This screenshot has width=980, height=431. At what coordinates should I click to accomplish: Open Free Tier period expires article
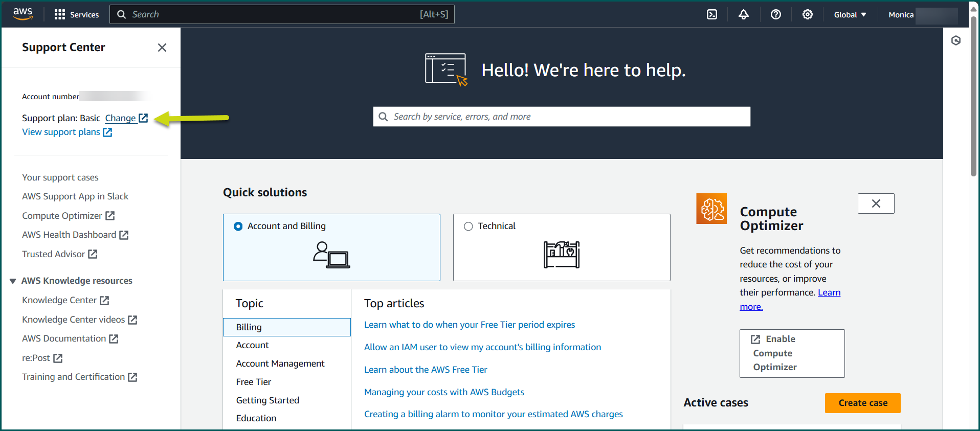coord(470,325)
